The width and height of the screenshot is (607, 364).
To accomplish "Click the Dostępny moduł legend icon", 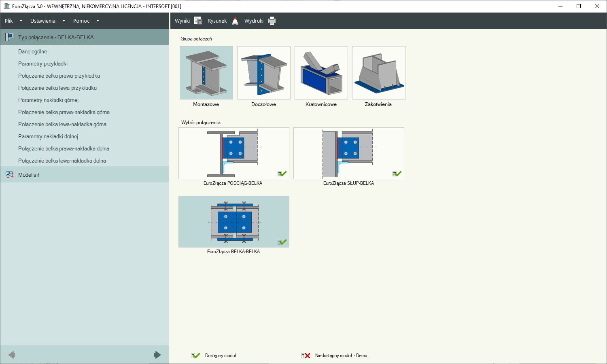I will click(195, 356).
